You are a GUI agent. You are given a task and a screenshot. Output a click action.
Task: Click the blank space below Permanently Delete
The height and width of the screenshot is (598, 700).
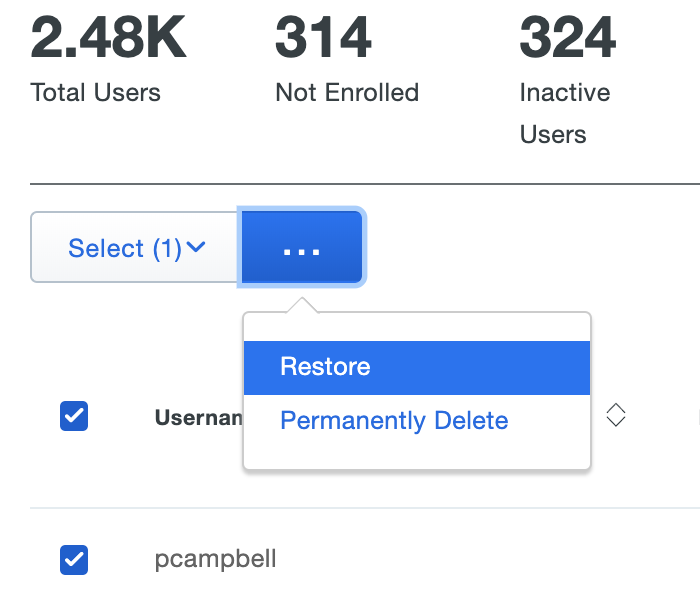(x=416, y=454)
